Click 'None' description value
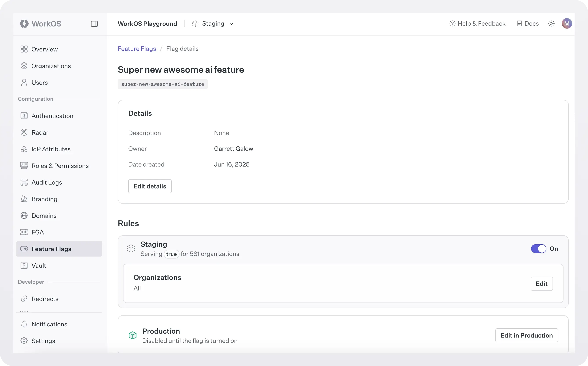The image size is (588, 366). [x=222, y=133]
